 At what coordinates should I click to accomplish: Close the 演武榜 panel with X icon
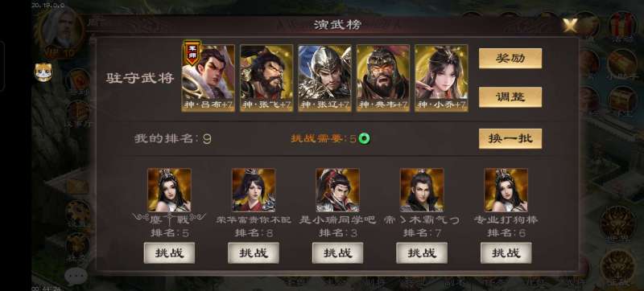pyautogui.click(x=571, y=26)
